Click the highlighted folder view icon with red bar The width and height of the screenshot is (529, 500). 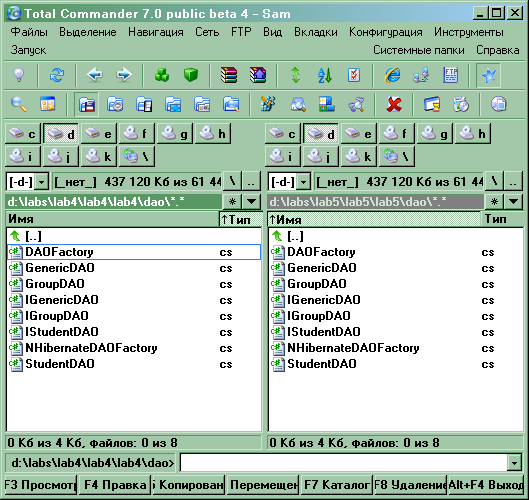click(86, 104)
